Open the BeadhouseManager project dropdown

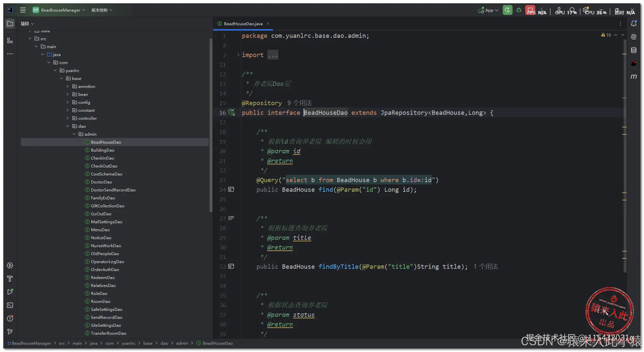coord(59,10)
